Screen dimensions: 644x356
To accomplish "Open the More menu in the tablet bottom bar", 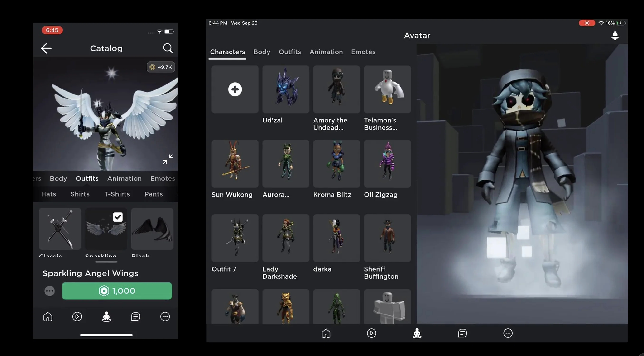I will [508, 333].
